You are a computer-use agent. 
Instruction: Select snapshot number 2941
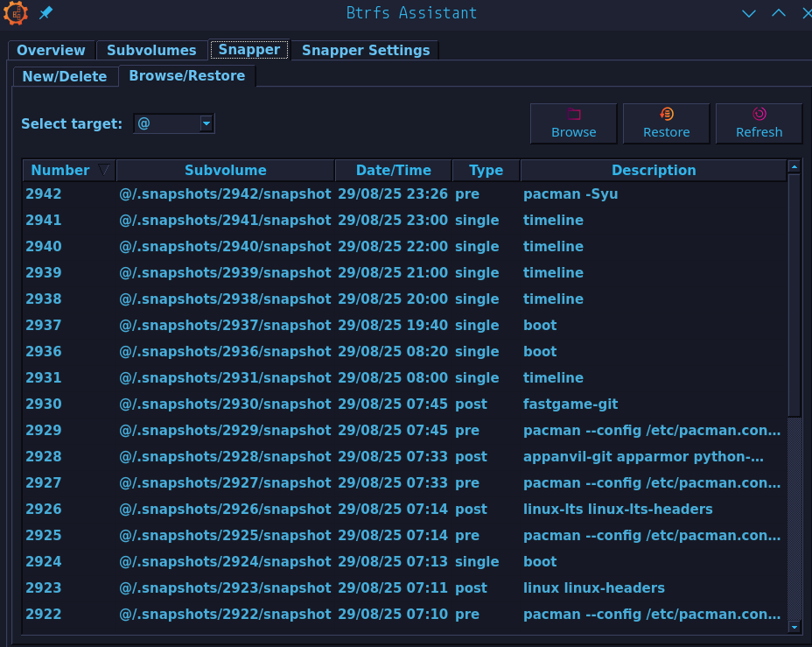click(44, 221)
